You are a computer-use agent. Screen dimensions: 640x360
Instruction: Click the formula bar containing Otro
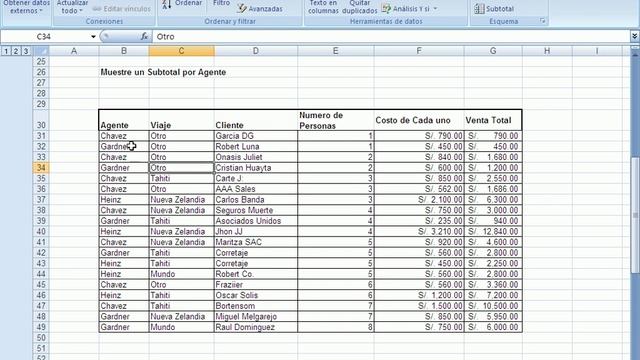click(x=391, y=37)
